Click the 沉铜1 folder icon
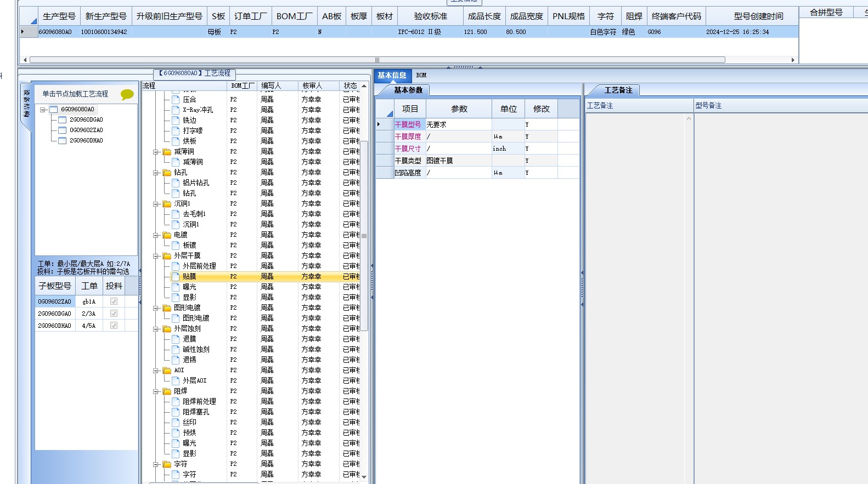This screenshot has height=484, width=868. click(167, 204)
